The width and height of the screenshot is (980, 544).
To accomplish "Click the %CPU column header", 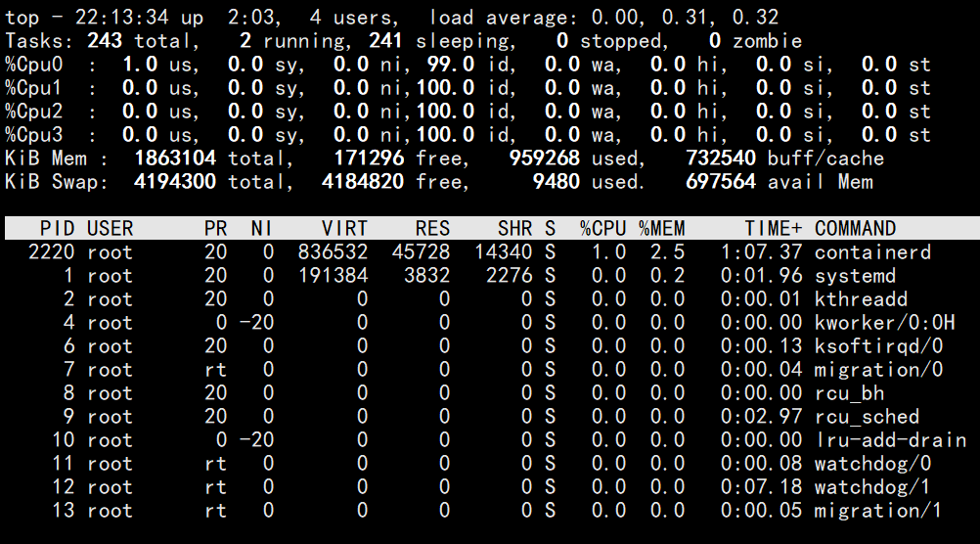I will tap(602, 229).
